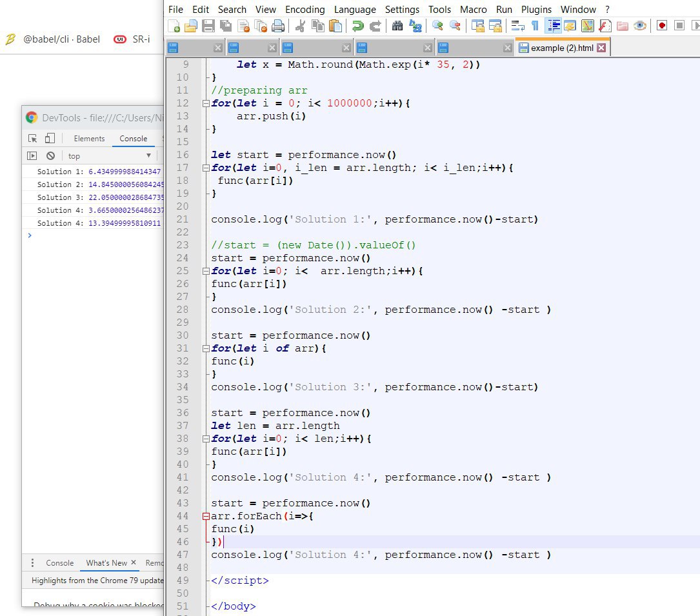Image resolution: width=700 pixels, height=616 pixels.
Task: Click the 'Solution 1:' console log value
Action: click(125, 172)
